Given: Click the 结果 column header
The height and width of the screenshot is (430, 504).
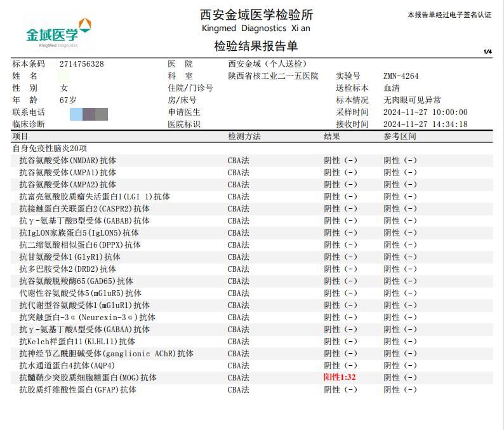Looking at the screenshot, I should point(332,137).
